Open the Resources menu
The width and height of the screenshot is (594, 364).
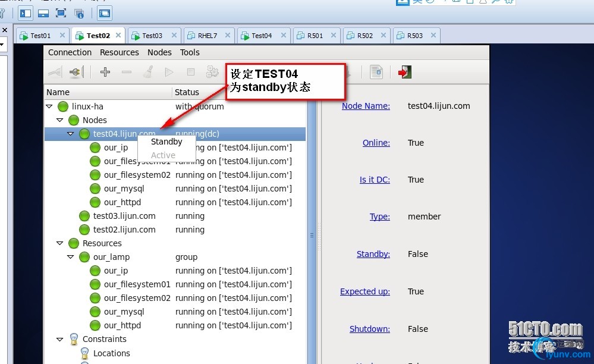coord(120,52)
